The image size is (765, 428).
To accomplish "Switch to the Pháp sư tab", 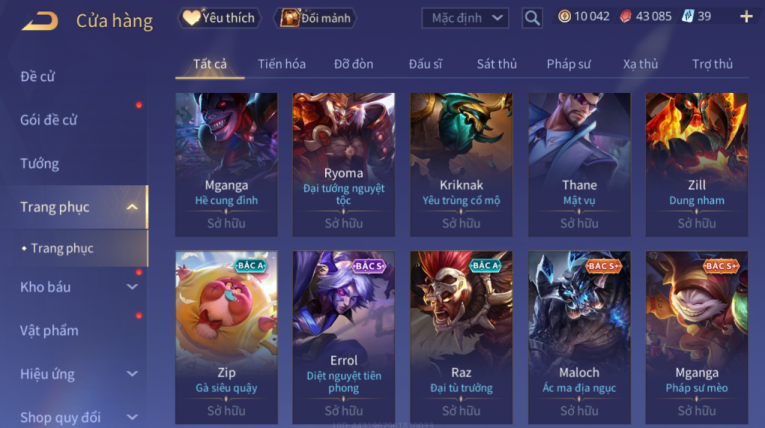I will [x=568, y=64].
